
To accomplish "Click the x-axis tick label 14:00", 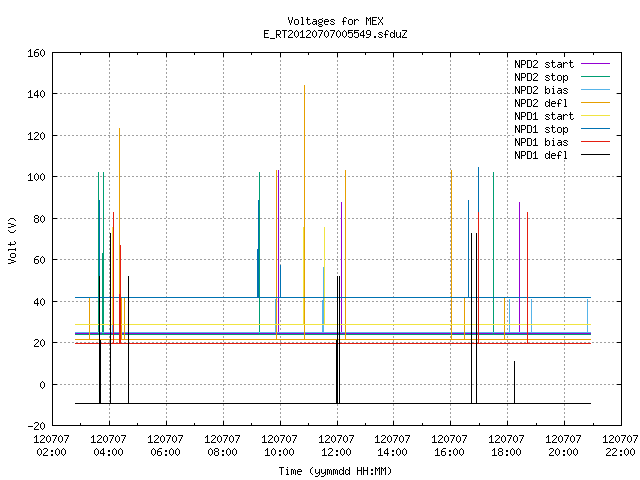I will tap(392, 452).
